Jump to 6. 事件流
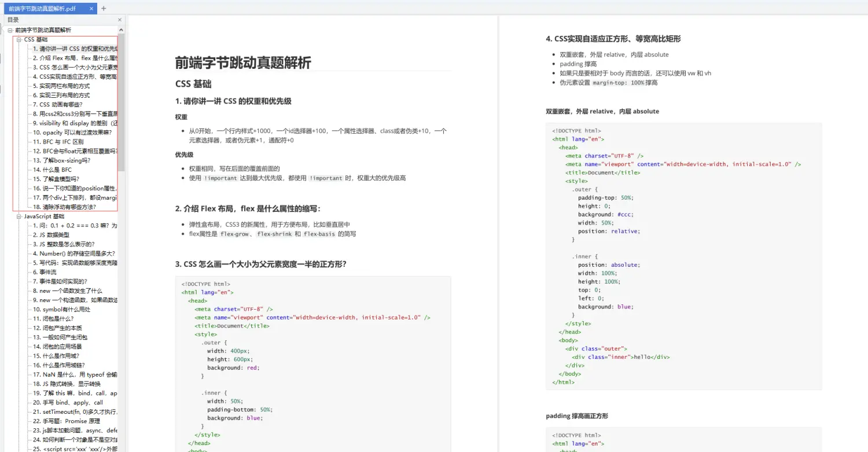This screenshot has width=868, height=452. 45,272
